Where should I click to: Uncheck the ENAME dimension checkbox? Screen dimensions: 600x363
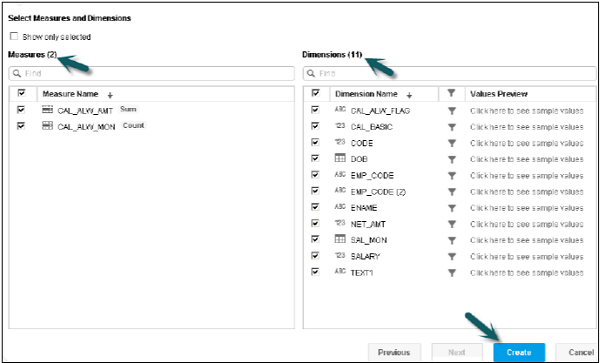(315, 207)
